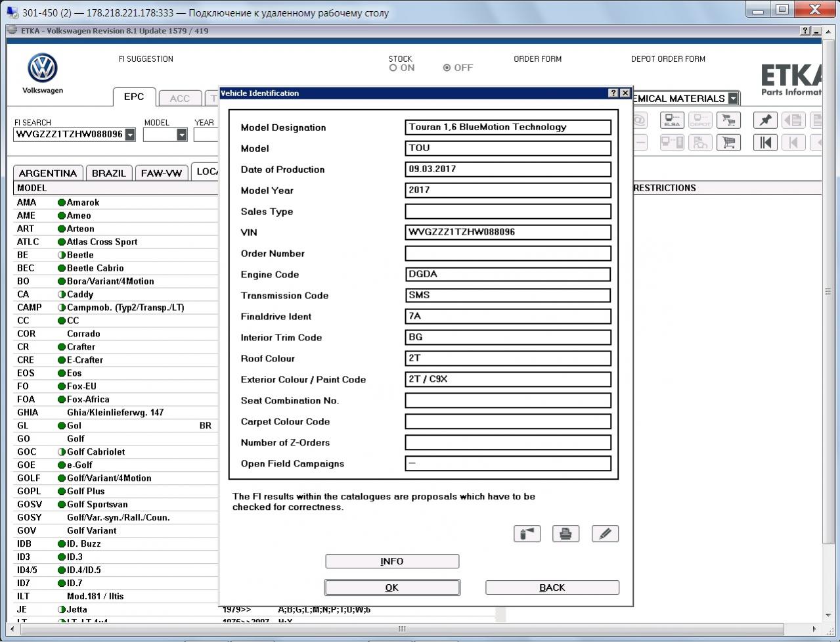Click the jump-to-first-page arrow icon
This screenshot has width=840, height=642.
click(x=765, y=142)
